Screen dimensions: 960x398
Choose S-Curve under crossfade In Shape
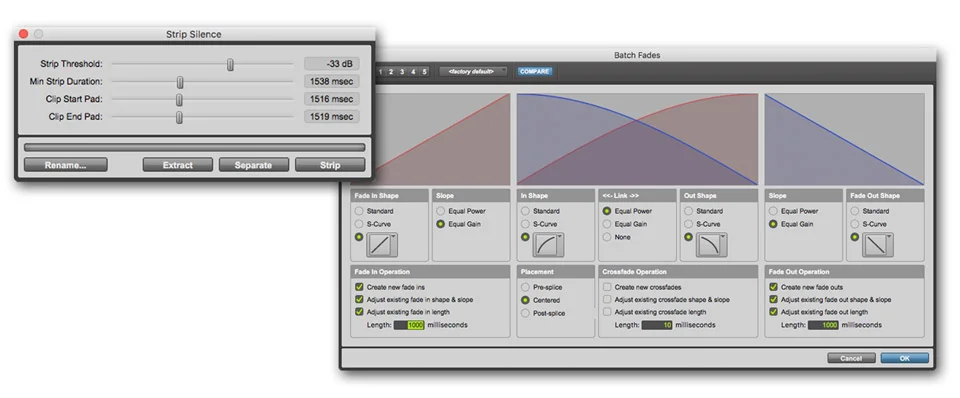point(525,224)
